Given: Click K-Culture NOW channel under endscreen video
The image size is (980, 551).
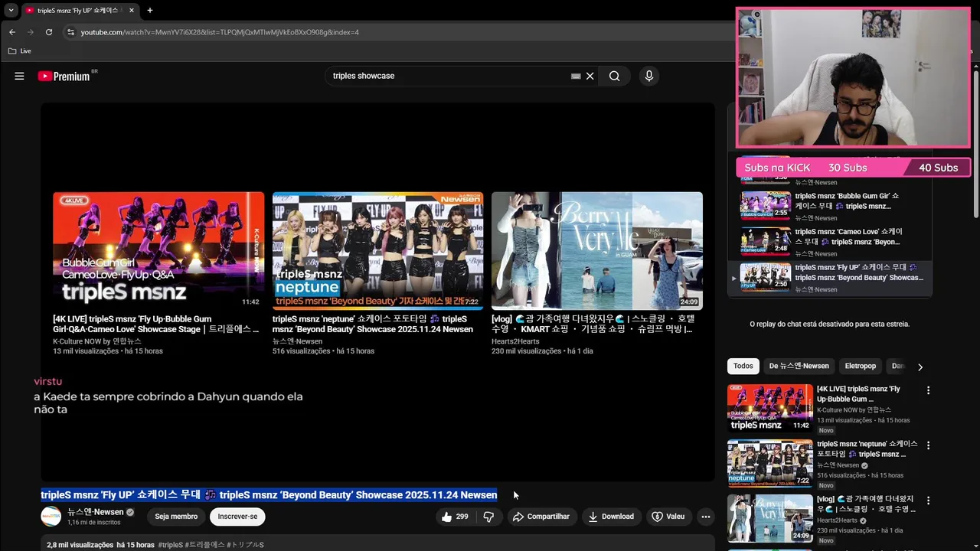Looking at the screenshot, I should (x=97, y=341).
